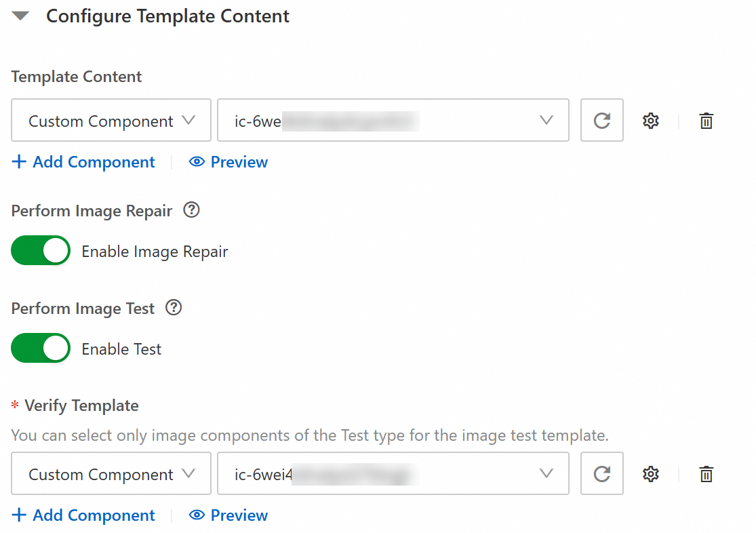This screenshot has height=533, width=756.
Task: Collapse the Configure Template Content section
Action: coord(21,16)
